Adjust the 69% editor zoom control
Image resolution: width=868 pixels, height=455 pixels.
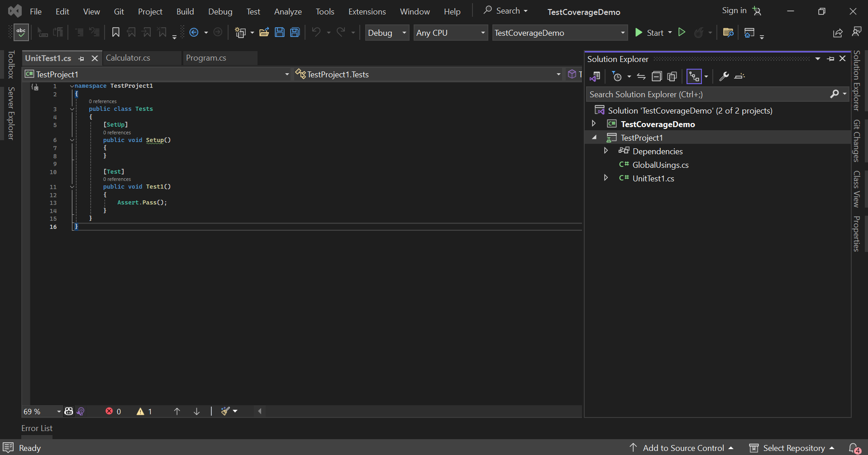coord(40,411)
